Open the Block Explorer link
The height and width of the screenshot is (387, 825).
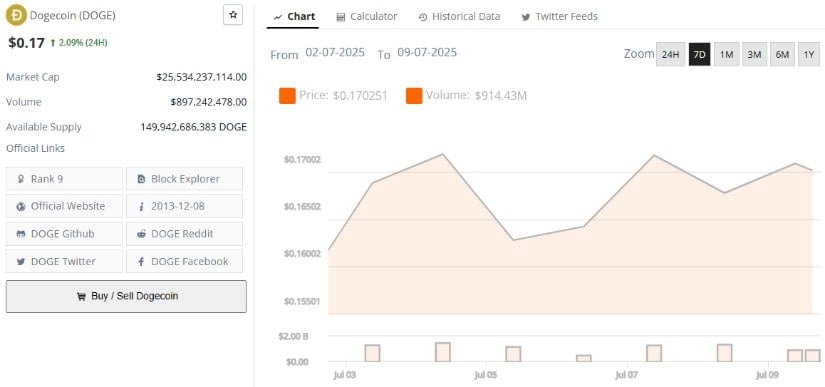pos(185,179)
